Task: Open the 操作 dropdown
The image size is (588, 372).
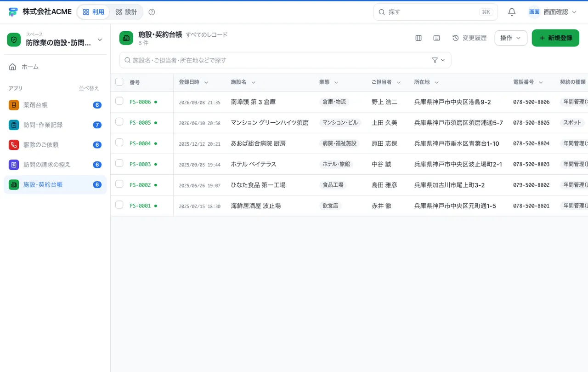Action: click(511, 38)
